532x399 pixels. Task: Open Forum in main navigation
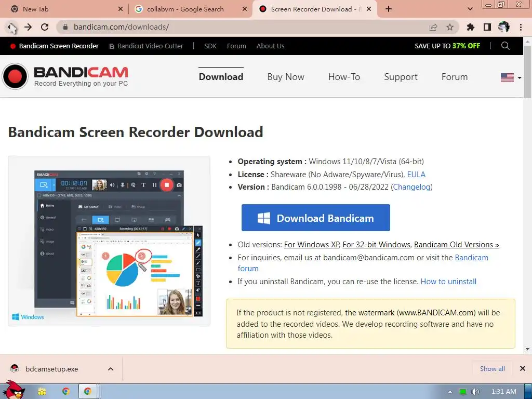(455, 77)
